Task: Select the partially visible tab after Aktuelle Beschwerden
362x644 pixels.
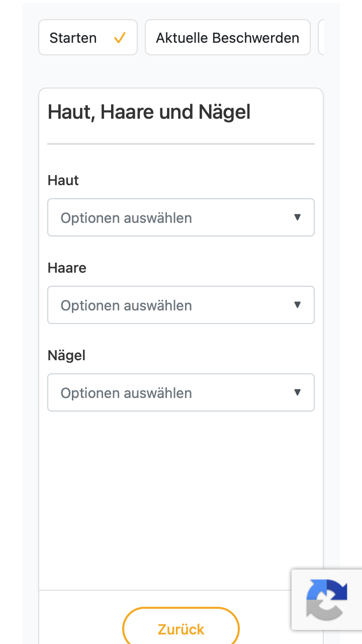Action: tap(321, 37)
